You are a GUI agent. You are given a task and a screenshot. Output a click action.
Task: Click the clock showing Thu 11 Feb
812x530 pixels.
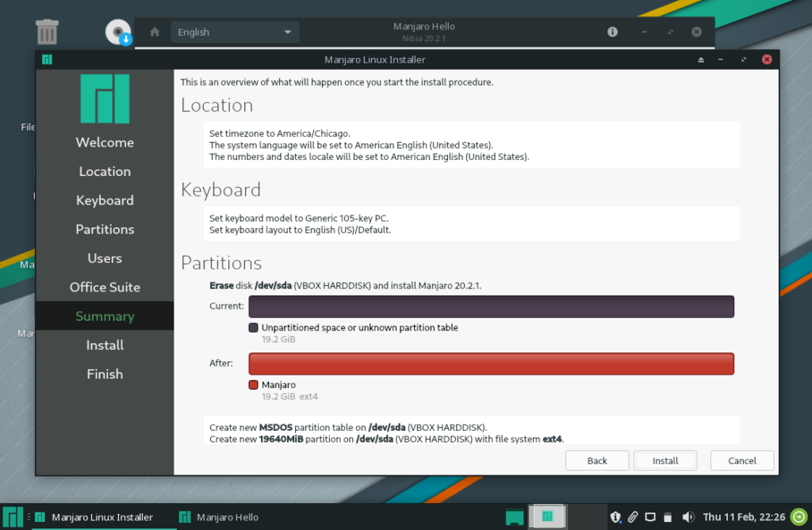tap(744, 517)
